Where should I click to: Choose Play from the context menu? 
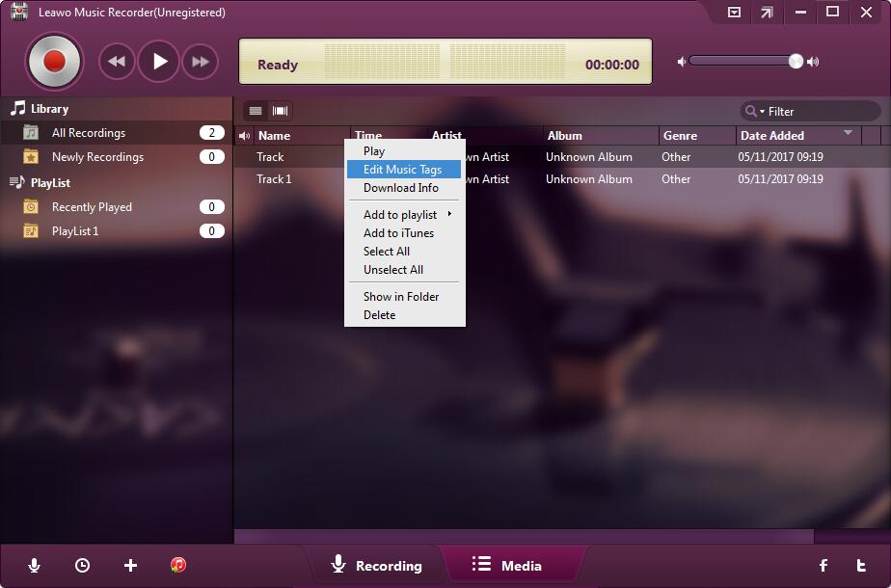pyautogui.click(x=404, y=151)
